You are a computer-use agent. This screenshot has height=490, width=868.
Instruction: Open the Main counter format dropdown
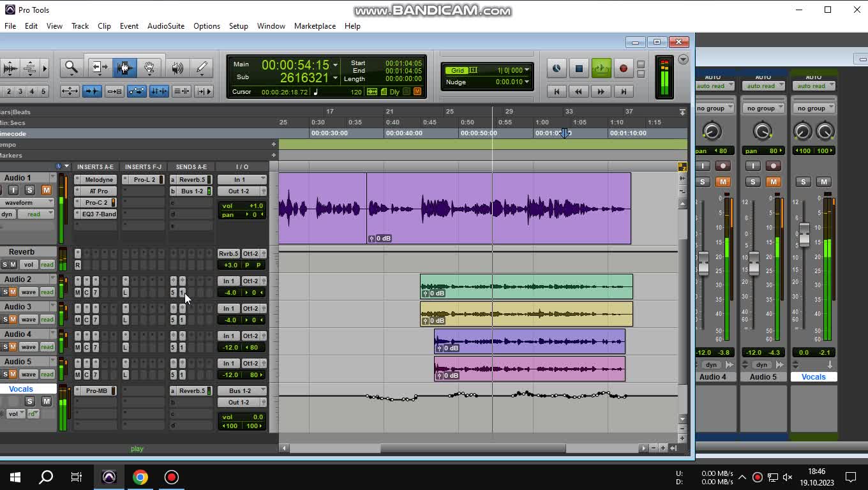(x=335, y=64)
